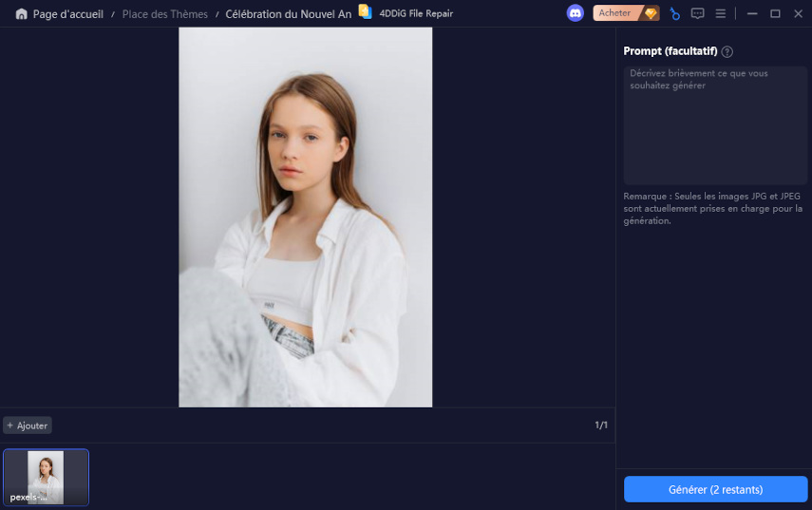Focus the prompt description text area

click(x=715, y=124)
